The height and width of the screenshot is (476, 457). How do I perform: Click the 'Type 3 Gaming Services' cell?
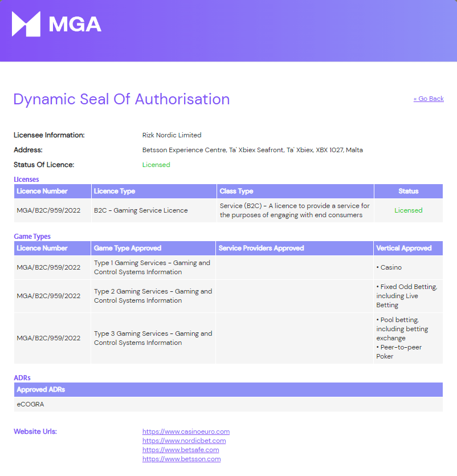(x=153, y=338)
